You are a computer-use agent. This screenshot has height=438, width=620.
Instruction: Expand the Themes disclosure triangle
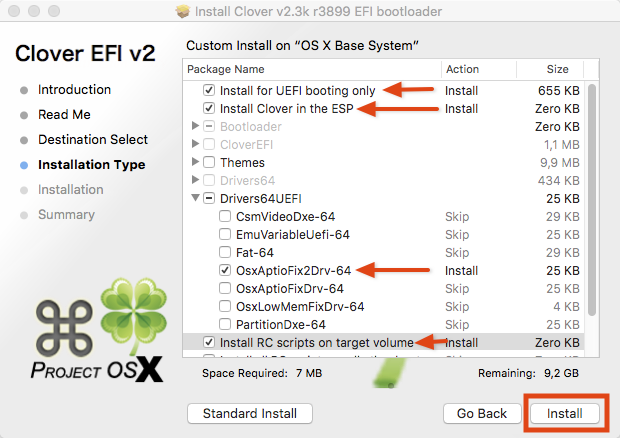[x=195, y=162]
